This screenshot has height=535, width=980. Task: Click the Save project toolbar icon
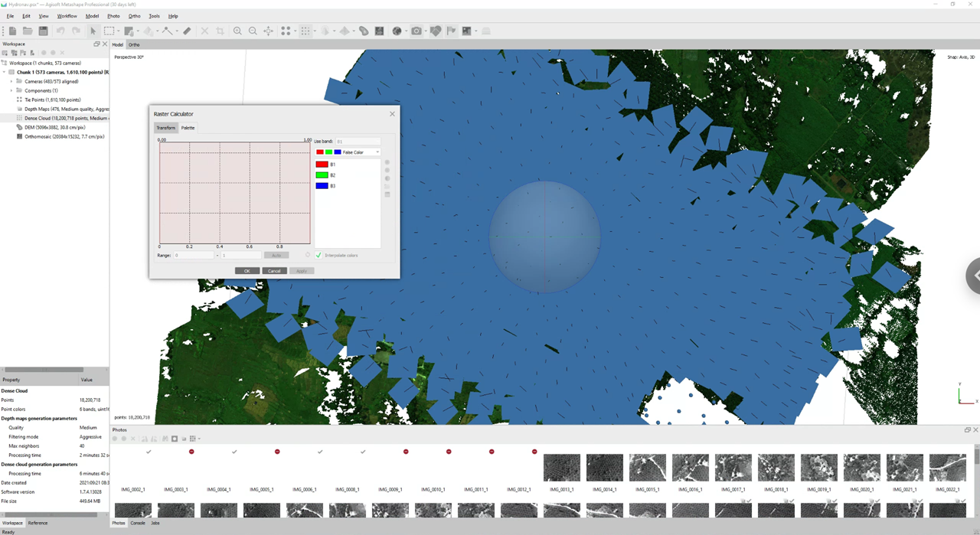43,31
